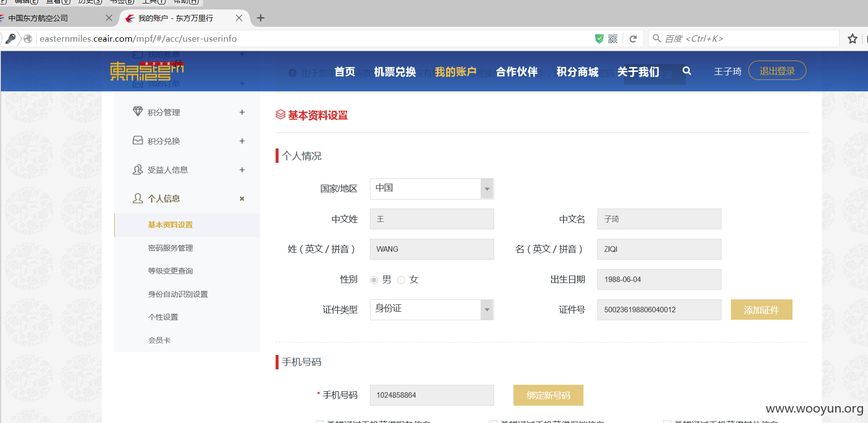Click the key icon in address bar
The image size is (868, 423).
coord(10,38)
